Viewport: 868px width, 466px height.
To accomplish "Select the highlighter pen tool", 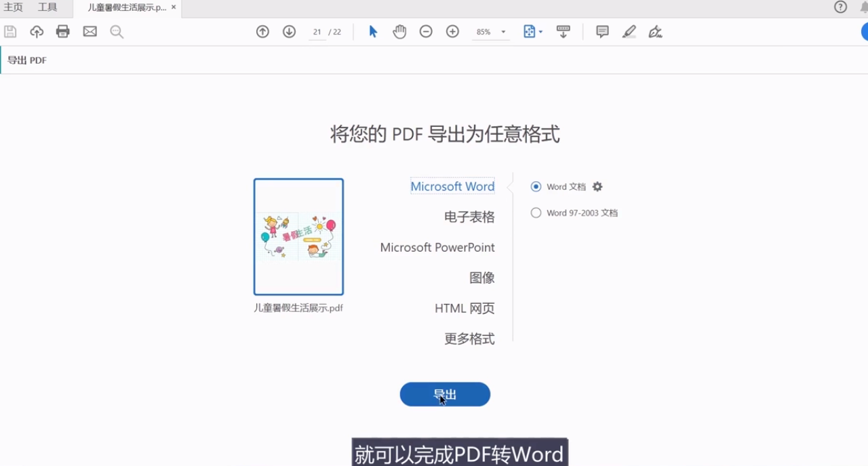I will (x=629, y=32).
